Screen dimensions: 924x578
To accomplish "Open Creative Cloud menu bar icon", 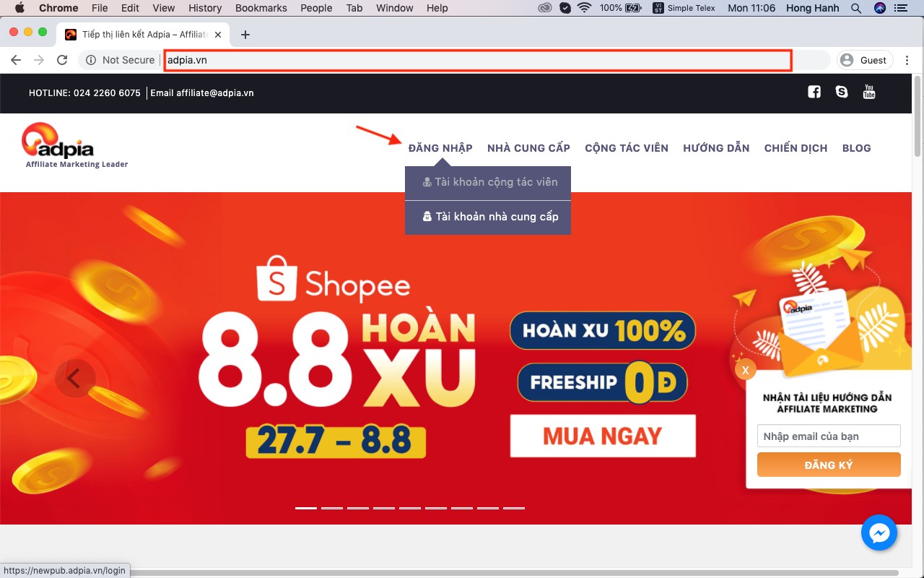I will click(x=546, y=8).
